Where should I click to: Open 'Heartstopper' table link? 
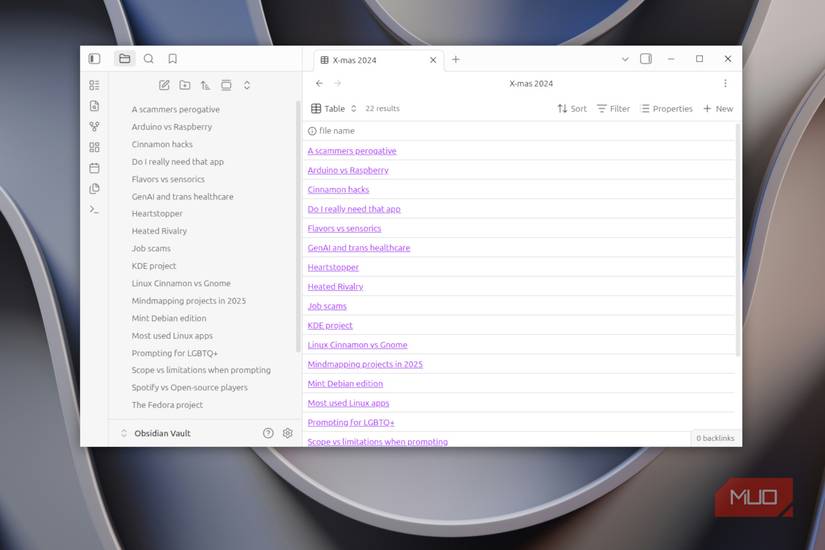(x=333, y=267)
